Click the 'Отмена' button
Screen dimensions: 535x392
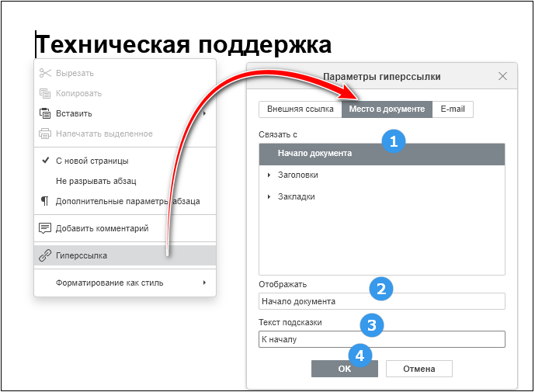coord(419,369)
